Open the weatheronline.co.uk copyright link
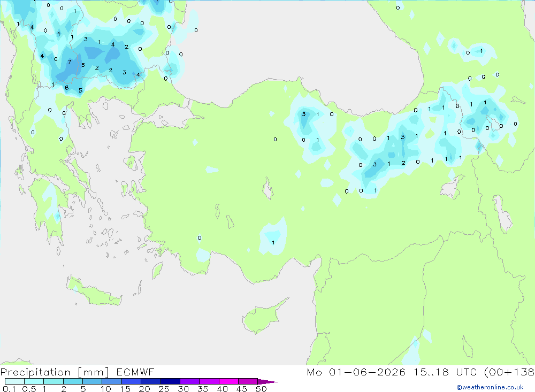Screen dimensions: 535x392 coord(490,387)
